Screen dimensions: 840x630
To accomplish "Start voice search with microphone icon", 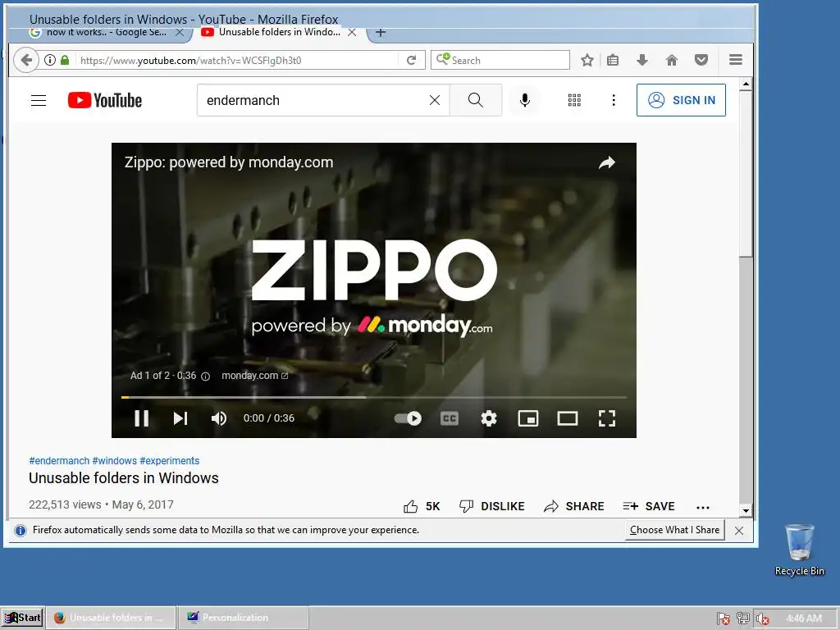I will [525, 100].
